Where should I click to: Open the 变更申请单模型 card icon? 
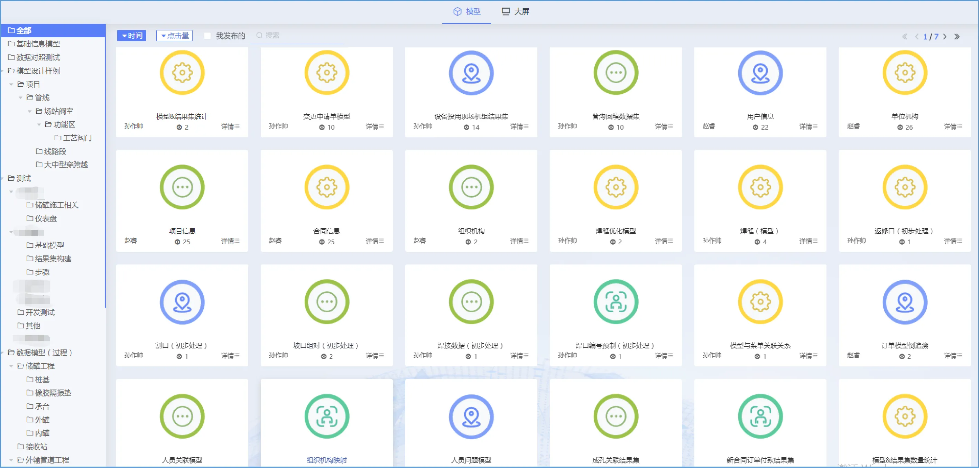[x=327, y=73]
